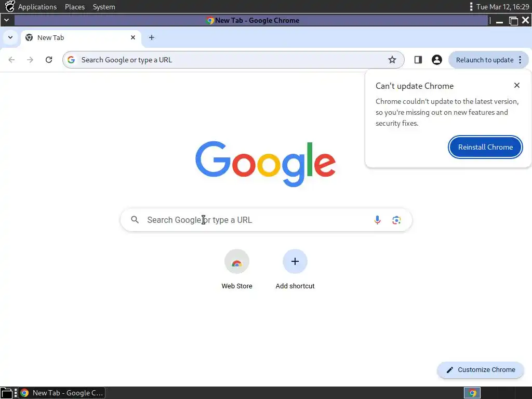Open the System menu
The width and height of the screenshot is (532, 399).
[x=104, y=7]
